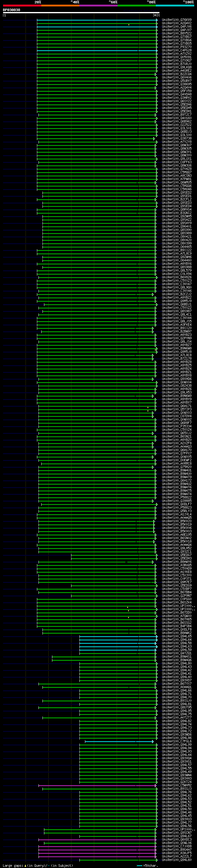
Task: Select the UniRef100_Q94L81 label
Action: pos(177,704)
